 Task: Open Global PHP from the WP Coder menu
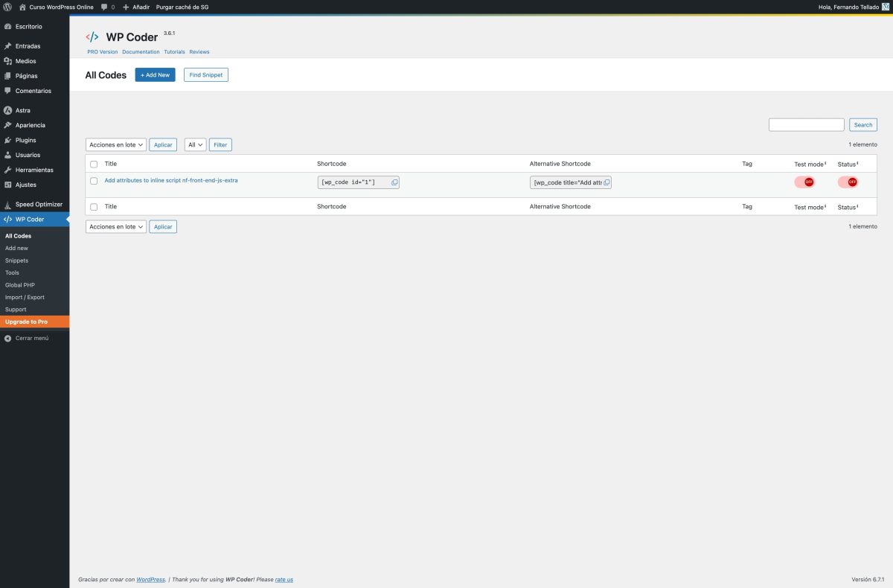(x=19, y=284)
